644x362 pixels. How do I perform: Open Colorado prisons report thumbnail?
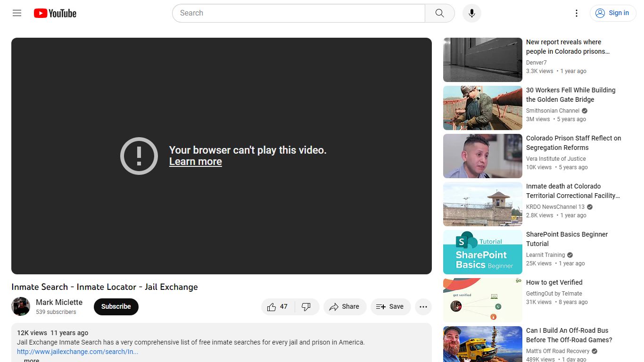[483, 60]
